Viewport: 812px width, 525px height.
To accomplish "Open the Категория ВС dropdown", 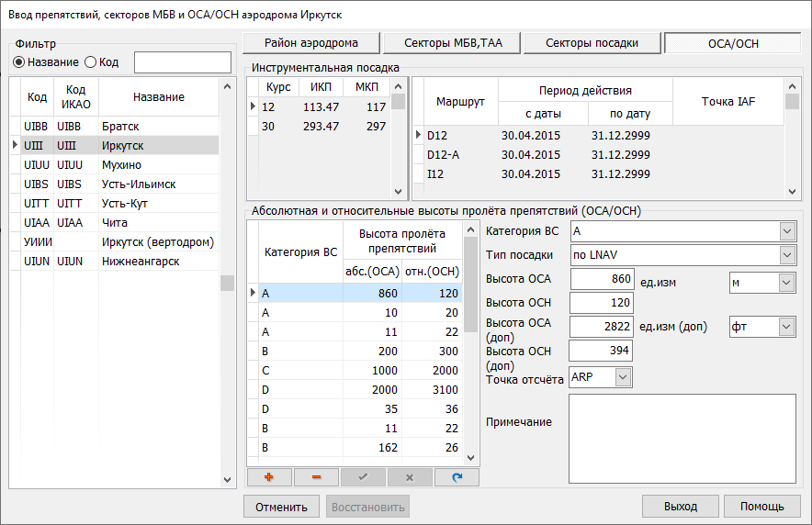I will click(x=786, y=230).
